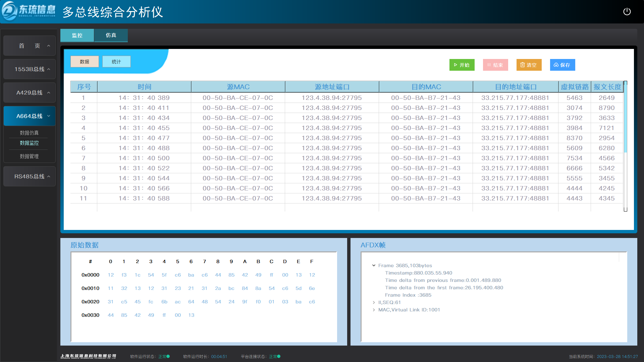Expand the RS485总线 sidebar section

pyautogui.click(x=30, y=176)
